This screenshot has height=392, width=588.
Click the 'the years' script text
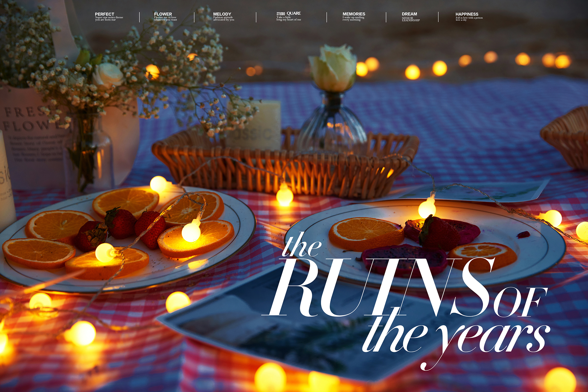coord(456,338)
